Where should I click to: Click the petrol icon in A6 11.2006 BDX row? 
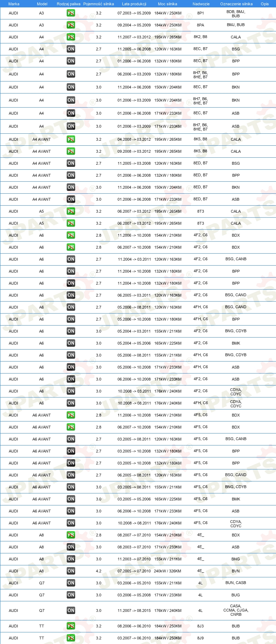[71, 235]
